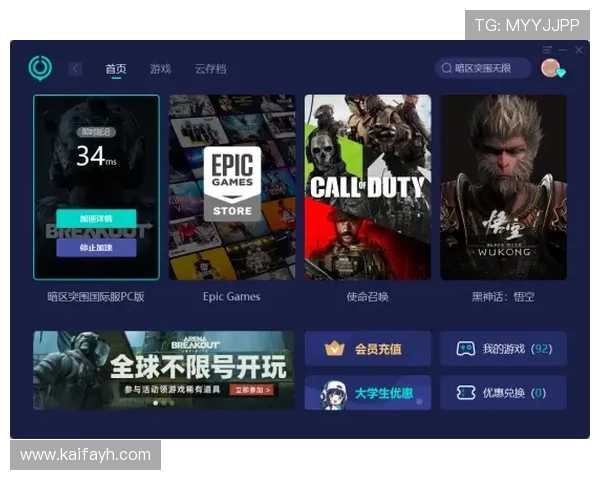600x480 pixels.
Task: Open 我的游戏 (92) my games
Action: pos(503,348)
